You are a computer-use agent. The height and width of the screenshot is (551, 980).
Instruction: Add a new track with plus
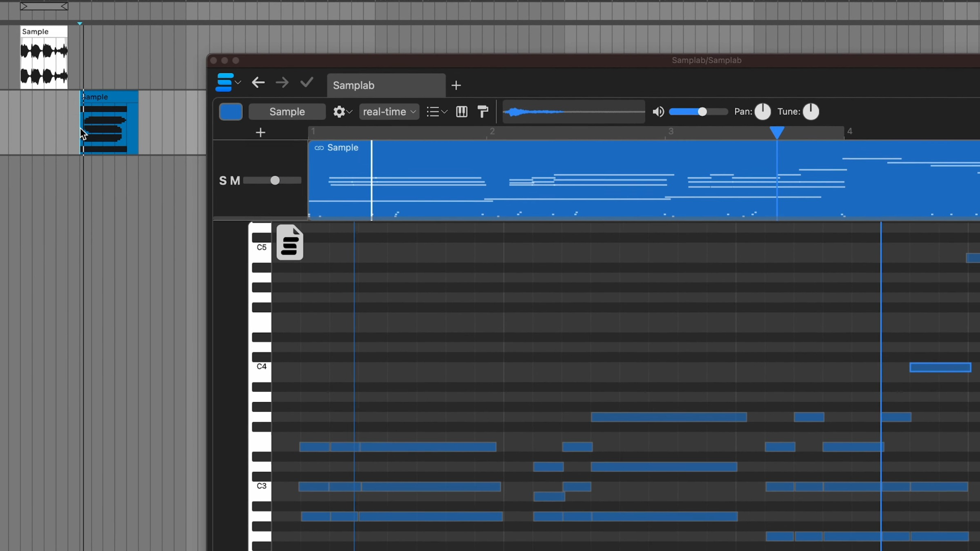pos(261,133)
